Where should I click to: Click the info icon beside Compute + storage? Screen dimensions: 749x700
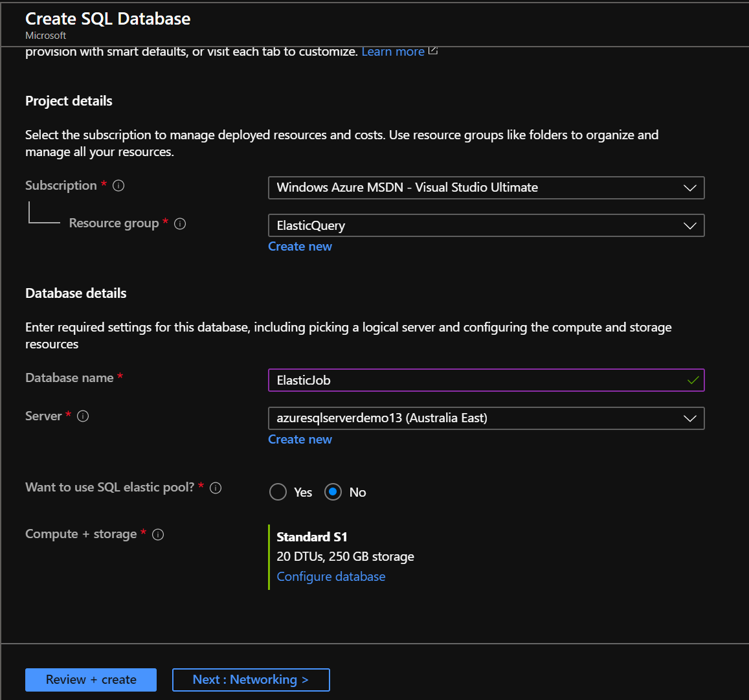pos(157,534)
